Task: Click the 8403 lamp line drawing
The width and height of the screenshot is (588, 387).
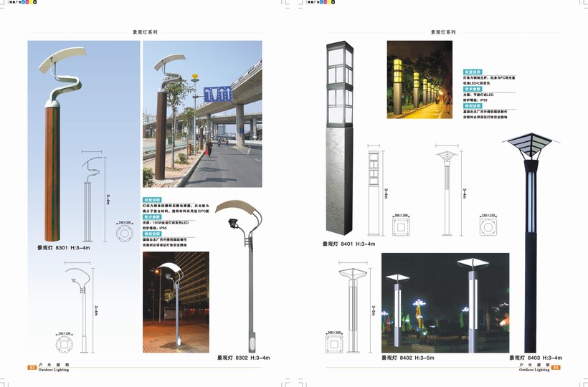Action: pos(448,183)
